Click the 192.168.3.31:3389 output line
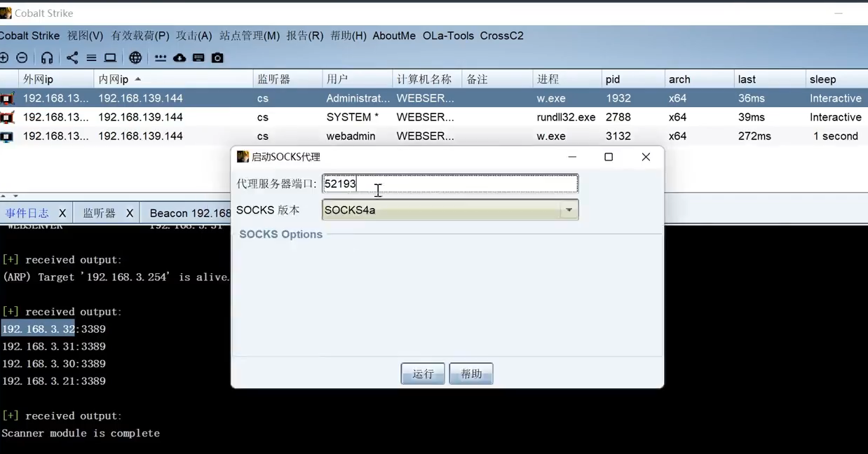Viewport: 868px width, 454px height. tap(53, 346)
